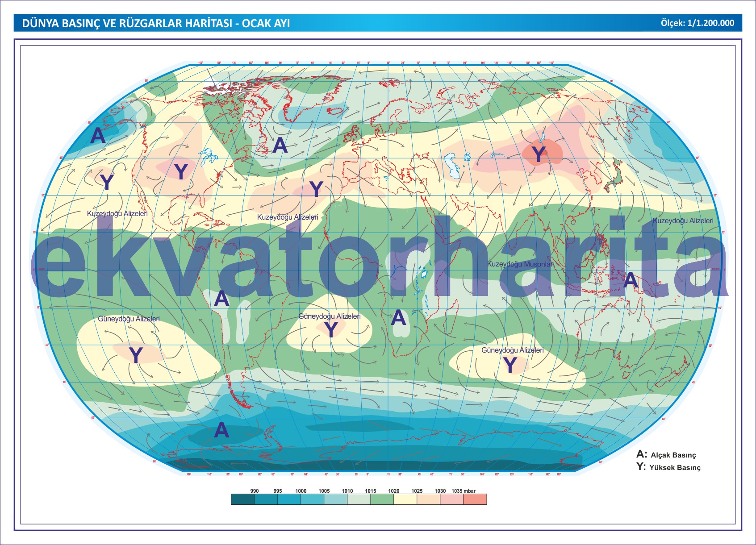The height and width of the screenshot is (545, 756).
Task: Click the green swatch between 1015 and 1020
Action: (382, 499)
